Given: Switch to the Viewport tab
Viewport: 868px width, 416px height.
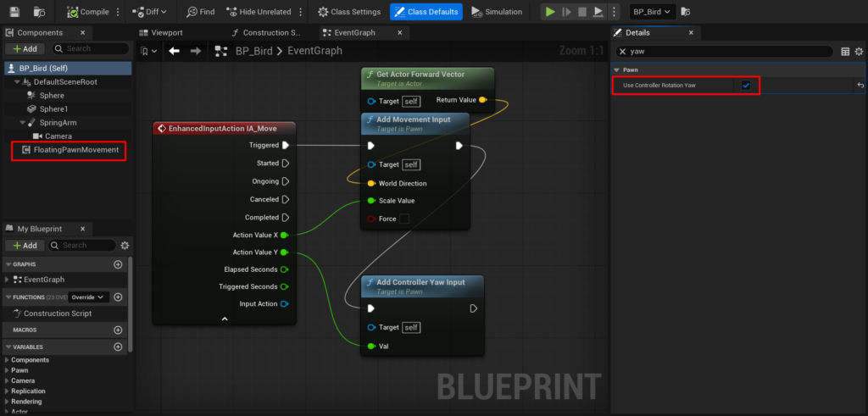Looking at the screenshot, I should click(166, 33).
